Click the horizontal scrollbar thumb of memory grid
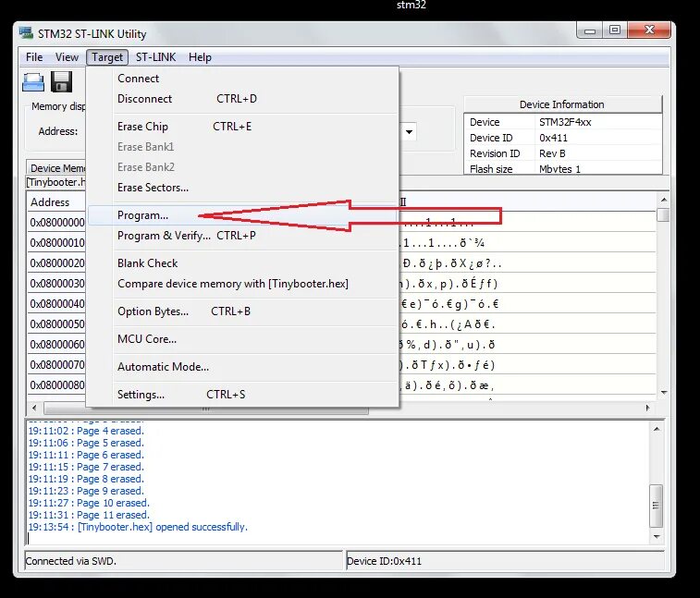Image resolution: width=700 pixels, height=598 pixels. [206, 409]
